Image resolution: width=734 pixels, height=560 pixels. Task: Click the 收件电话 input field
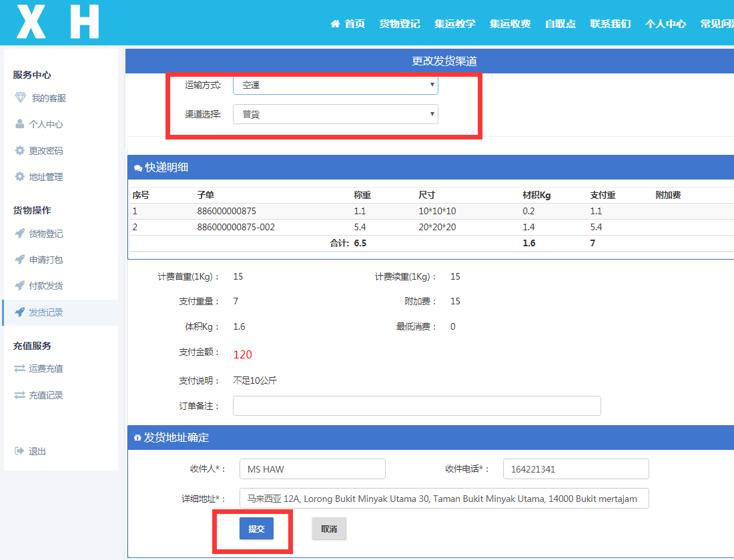(x=575, y=469)
